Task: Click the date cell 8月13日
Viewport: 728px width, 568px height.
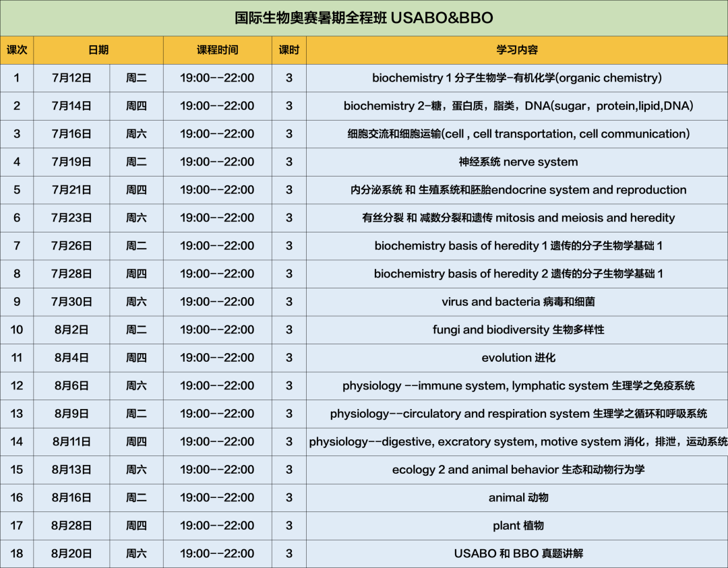Action: pos(71,470)
